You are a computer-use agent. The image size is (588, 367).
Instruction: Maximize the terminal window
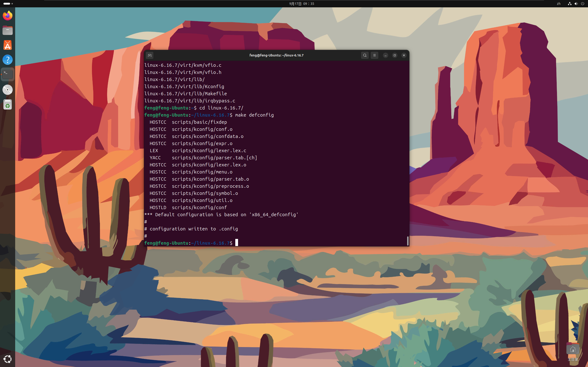point(395,55)
